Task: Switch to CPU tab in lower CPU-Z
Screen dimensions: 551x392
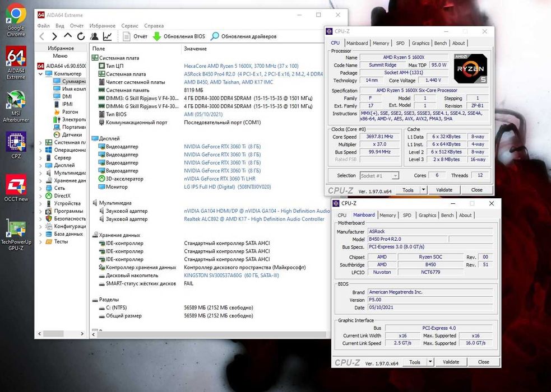Action: [x=342, y=215]
